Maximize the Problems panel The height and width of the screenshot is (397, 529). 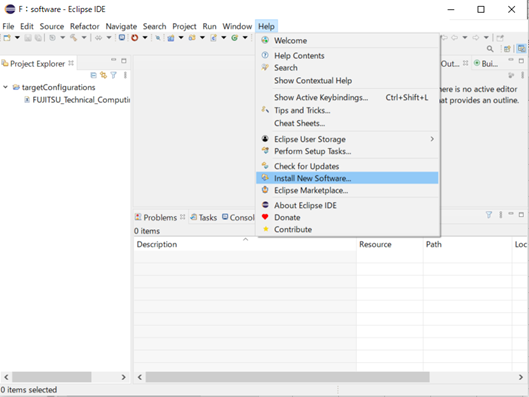click(521, 215)
